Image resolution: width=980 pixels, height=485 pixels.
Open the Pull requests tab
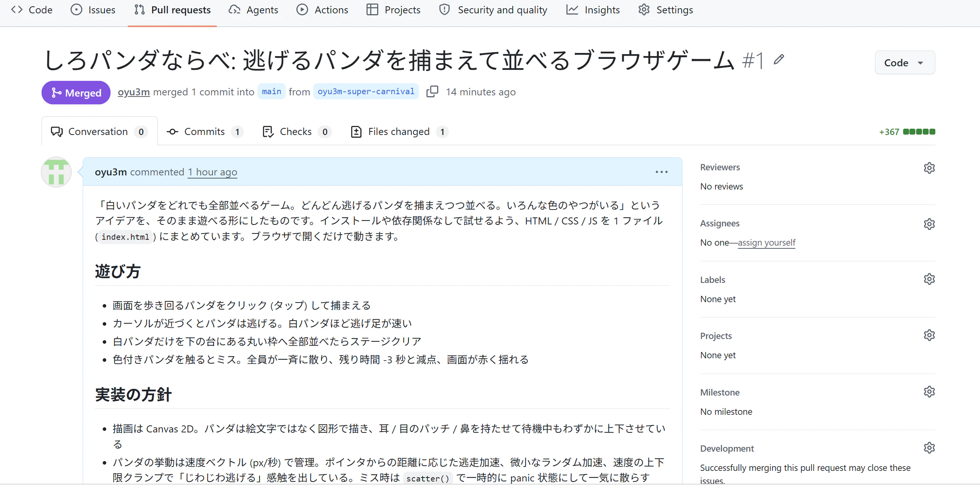point(172,10)
